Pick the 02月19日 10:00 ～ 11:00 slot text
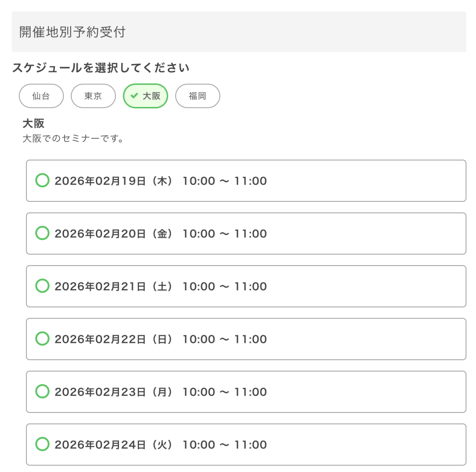This screenshot has height=472, width=476. pos(160,181)
